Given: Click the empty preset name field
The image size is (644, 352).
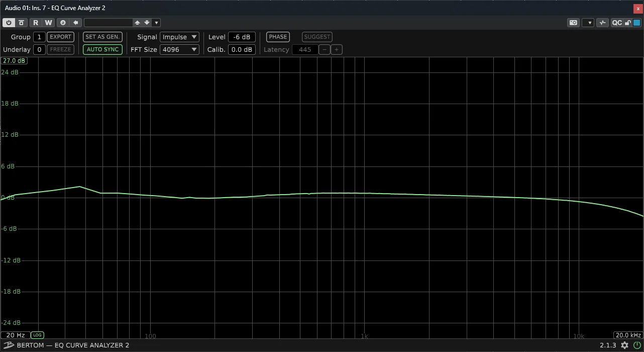Looking at the screenshot, I should point(108,23).
